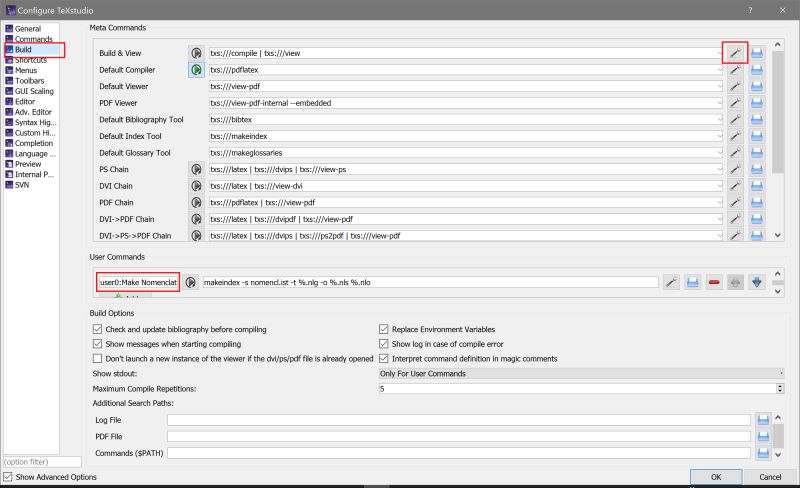Browse file icon for PDF Viewer row
The image size is (800, 488).
(757, 103)
